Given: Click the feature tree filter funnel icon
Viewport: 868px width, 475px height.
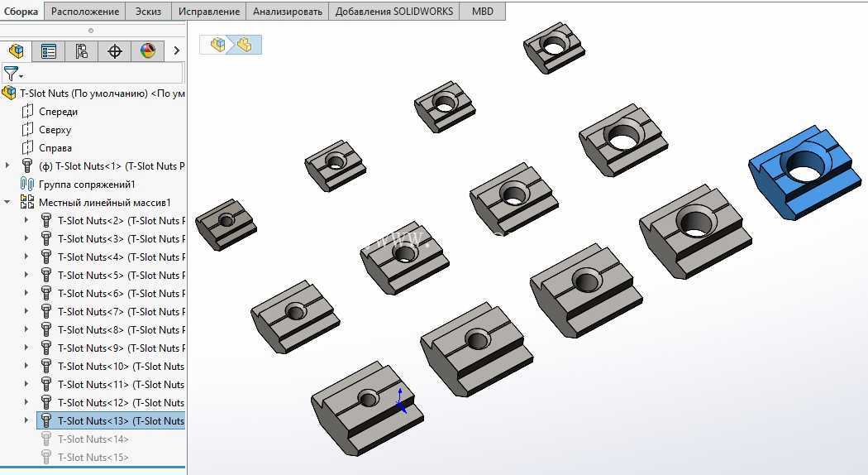Looking at the screenshot, I should (11, 73).
